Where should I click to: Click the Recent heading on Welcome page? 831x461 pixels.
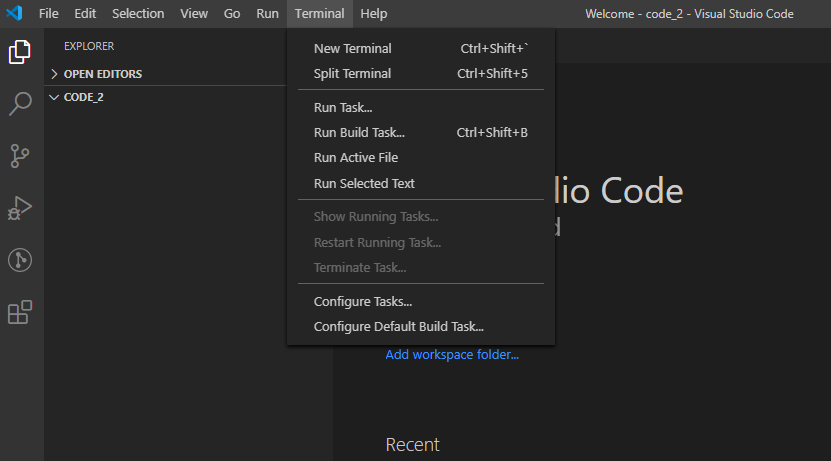point(412,445)
